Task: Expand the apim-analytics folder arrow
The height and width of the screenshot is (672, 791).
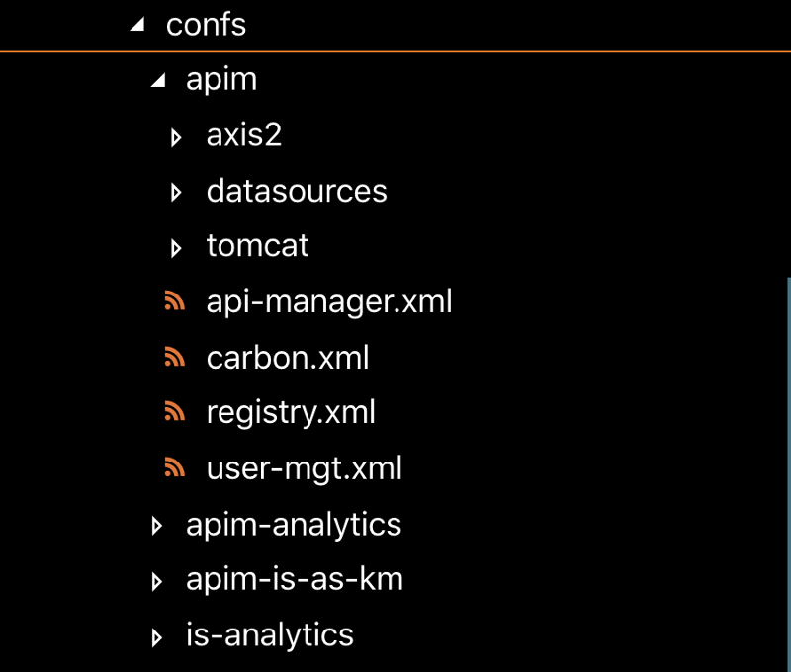Action: tap(156, 527)
